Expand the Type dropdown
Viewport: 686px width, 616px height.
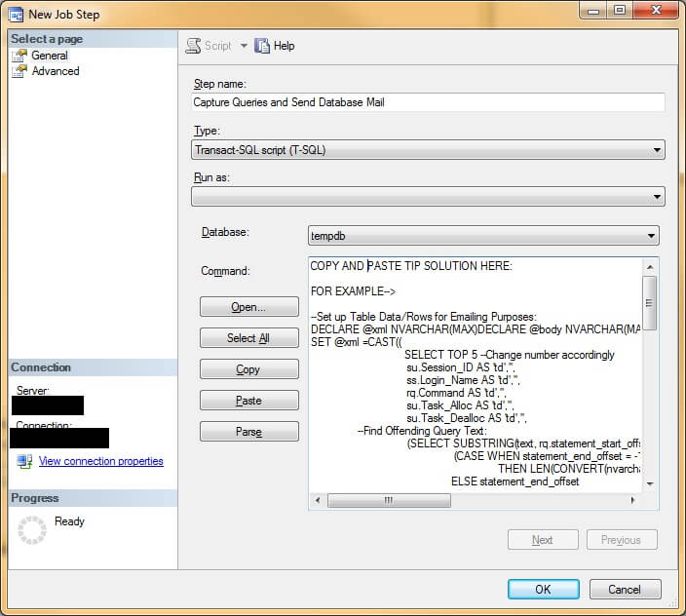(x=428, y=150)
